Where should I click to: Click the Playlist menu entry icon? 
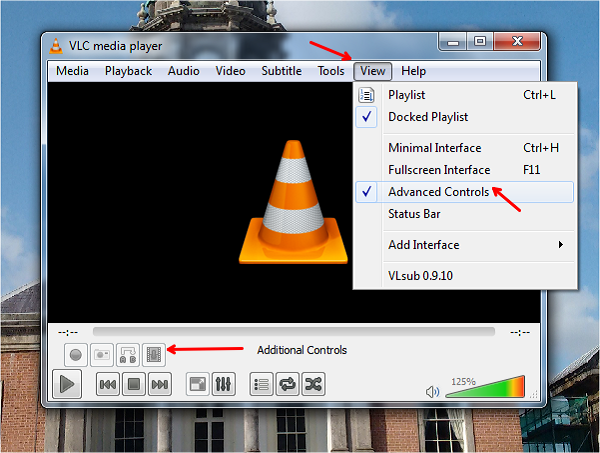click(366, 95)
